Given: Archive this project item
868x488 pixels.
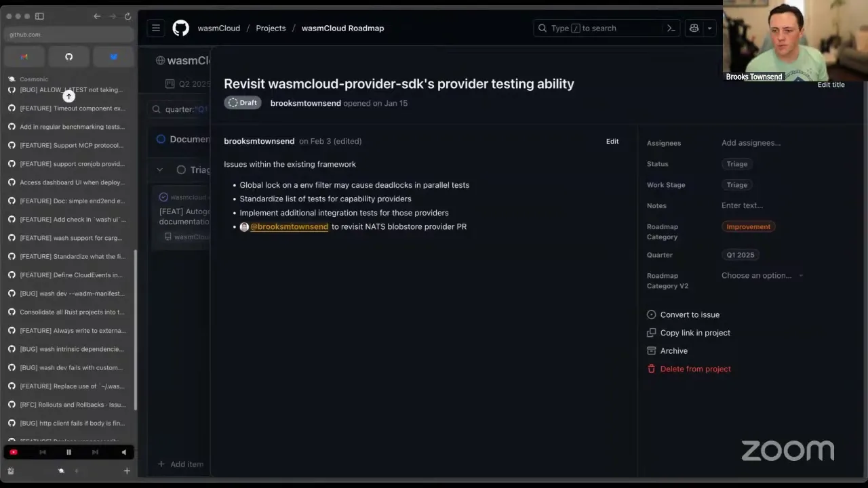Looking at the screenshot, I should (x=667, y=351).
